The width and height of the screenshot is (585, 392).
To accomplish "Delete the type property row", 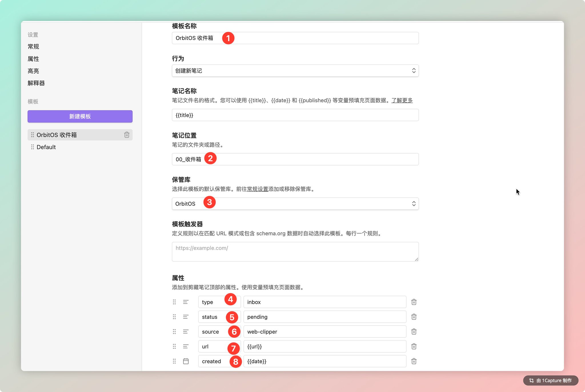I will [x=414, y=302].
